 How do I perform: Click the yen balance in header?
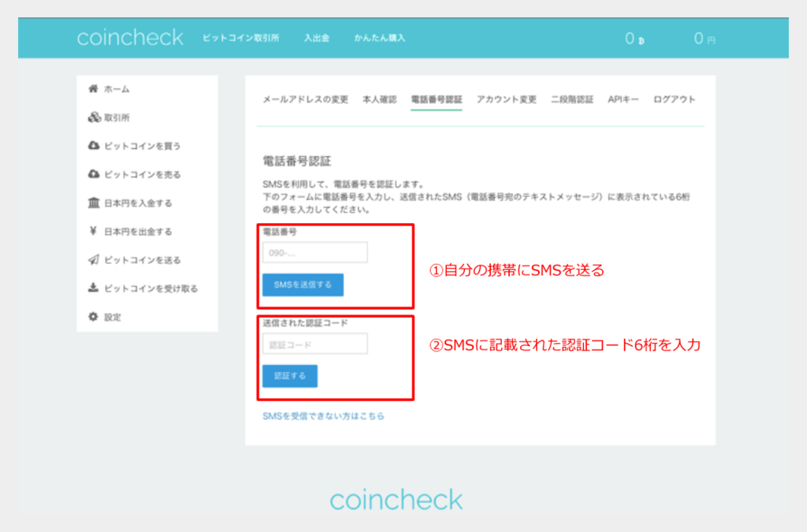705,39
